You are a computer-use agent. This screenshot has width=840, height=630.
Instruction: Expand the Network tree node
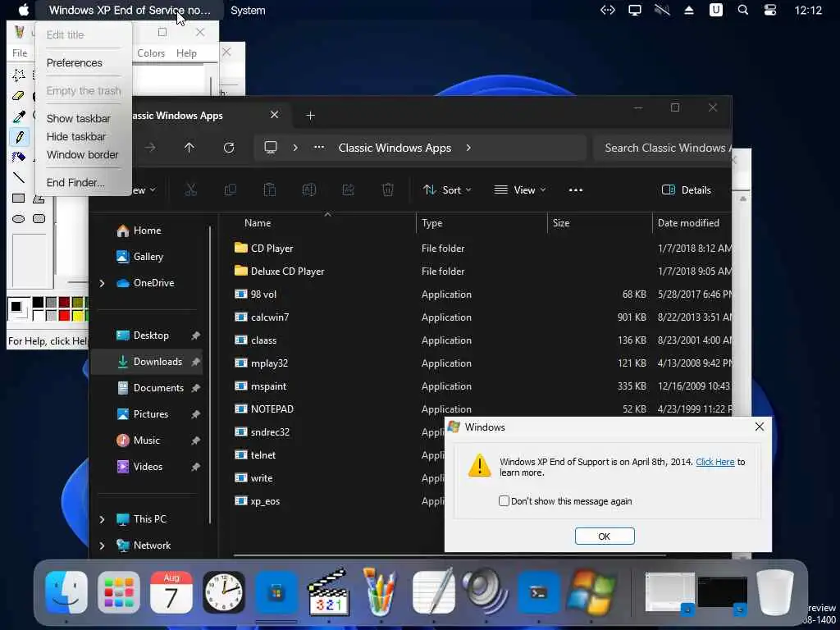point(102,546)
